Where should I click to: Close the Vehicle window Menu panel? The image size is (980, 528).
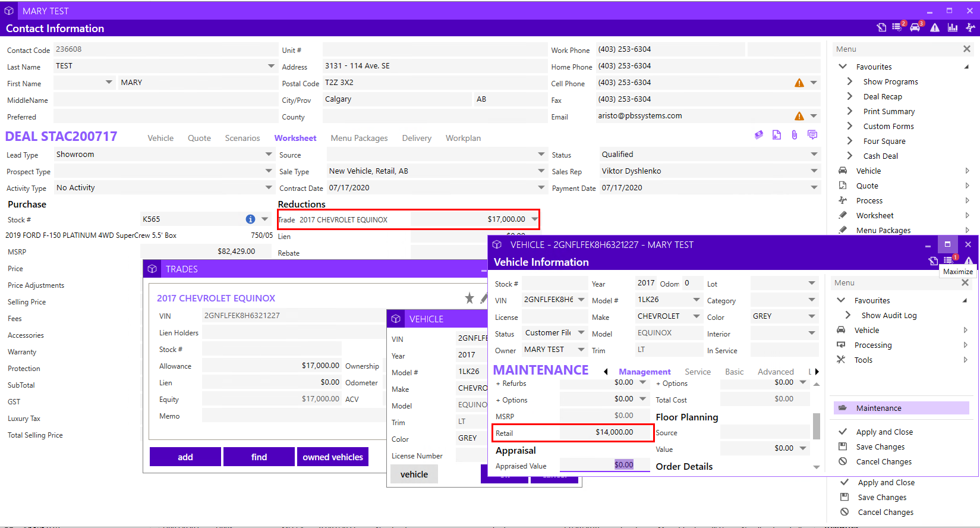[x=965, y=282]
